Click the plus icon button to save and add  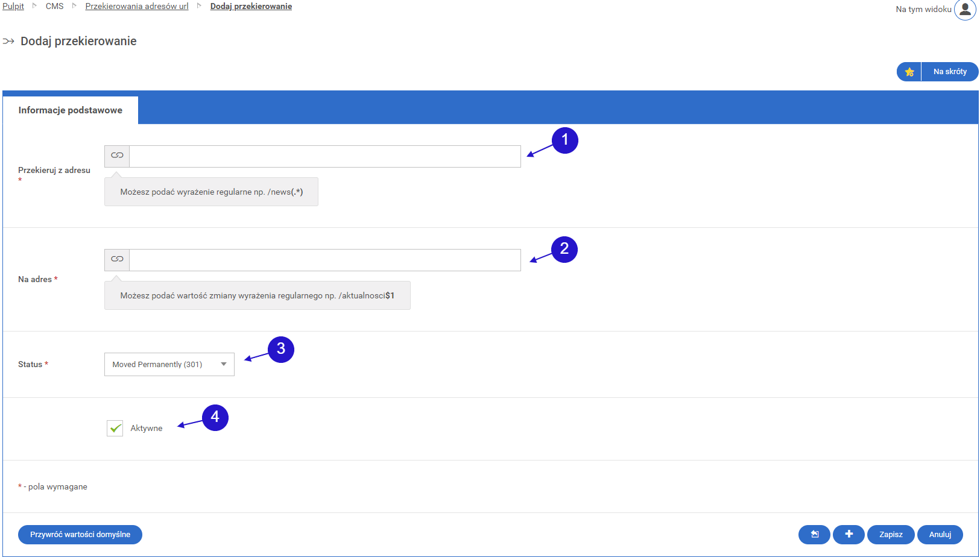pos(849,535)
